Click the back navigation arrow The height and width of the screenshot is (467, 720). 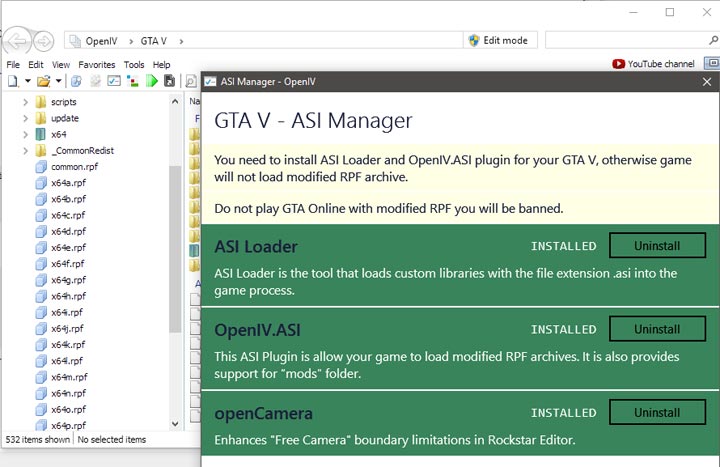[x=17, y=41]
